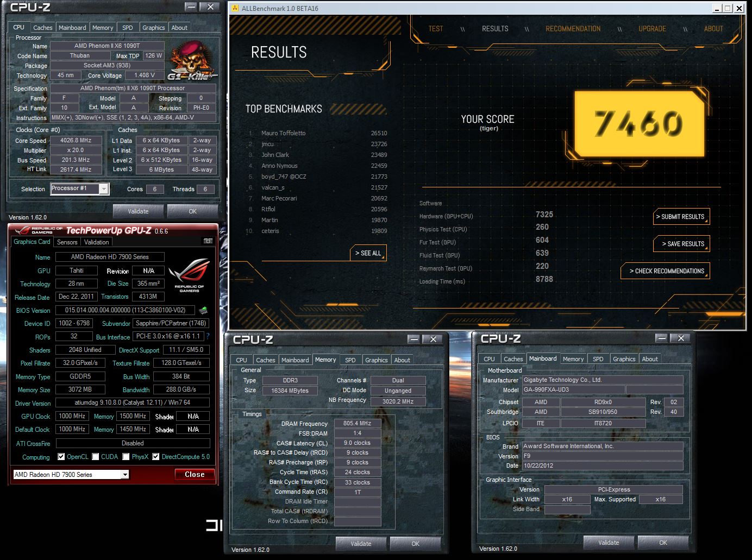
Task: Click John Clark entry in top benchmarks
Action: pyautogui.click(x=275, y=155)
